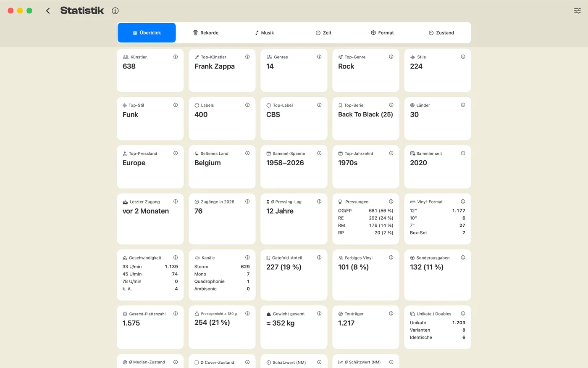The width and height of the screenshot is (588, 368).
Task: Show info for the Künstler card
Action: click(176, 57)
